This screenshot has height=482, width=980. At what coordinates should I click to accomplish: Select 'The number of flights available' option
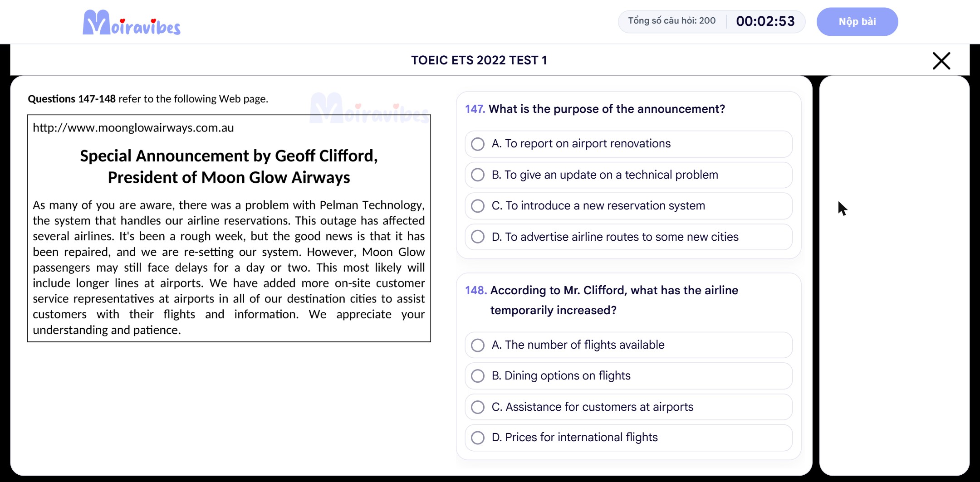coord(628,345)
